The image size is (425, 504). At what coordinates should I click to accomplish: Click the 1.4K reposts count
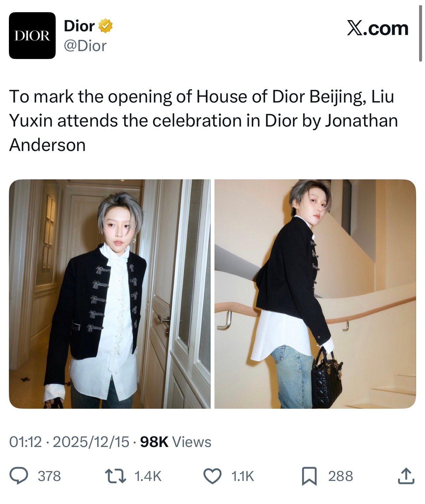(148, 476)
